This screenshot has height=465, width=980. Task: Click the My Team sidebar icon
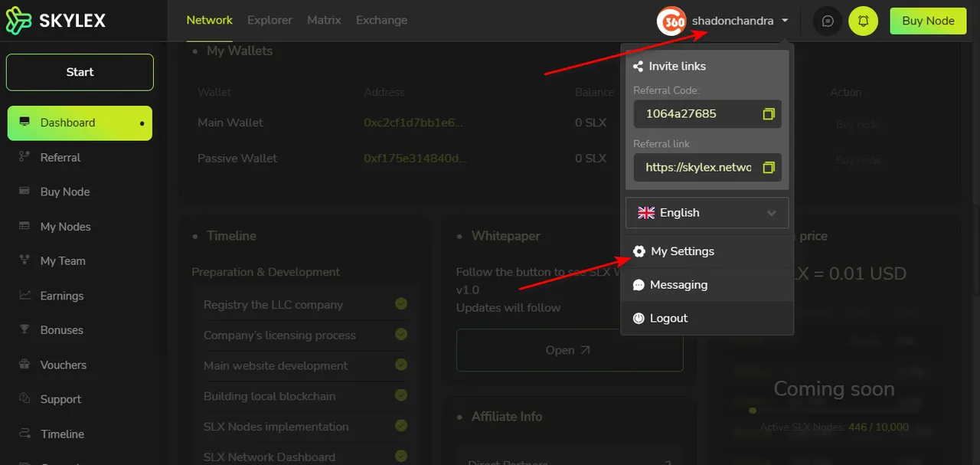pyautogui.click(x=24, y=260)
